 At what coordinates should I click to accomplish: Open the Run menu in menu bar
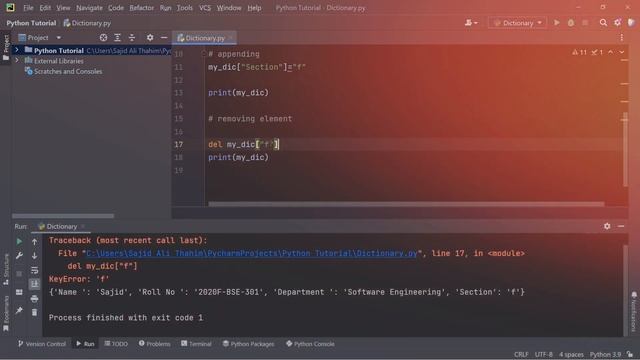165,8
